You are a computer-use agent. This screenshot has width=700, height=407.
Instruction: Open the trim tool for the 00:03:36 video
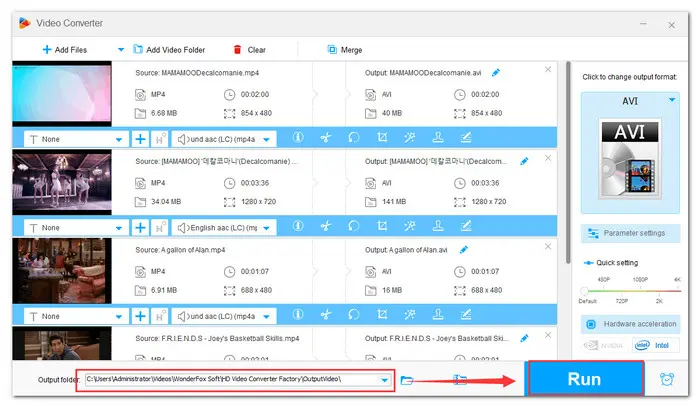tap(326, 226)
